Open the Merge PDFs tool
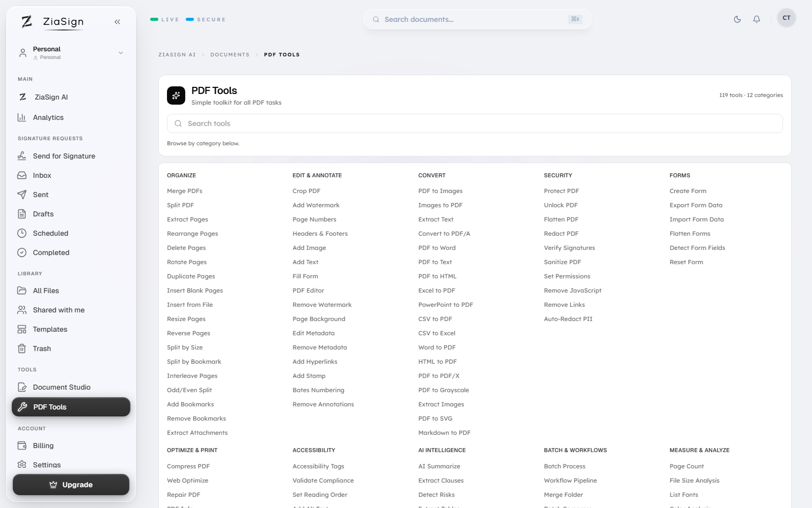This screenshot has height=508, width=812. [185, 191]
